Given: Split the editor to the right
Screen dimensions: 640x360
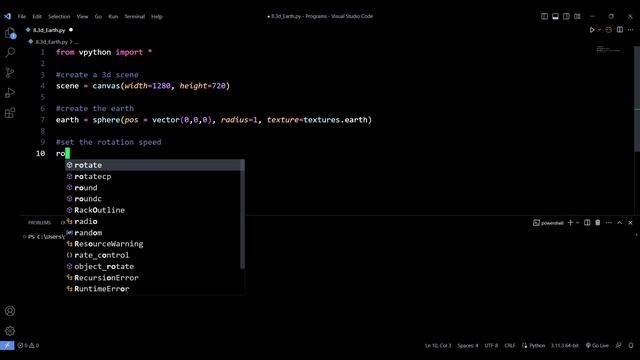Looking at the screenshot, I should tap(620, 30).
